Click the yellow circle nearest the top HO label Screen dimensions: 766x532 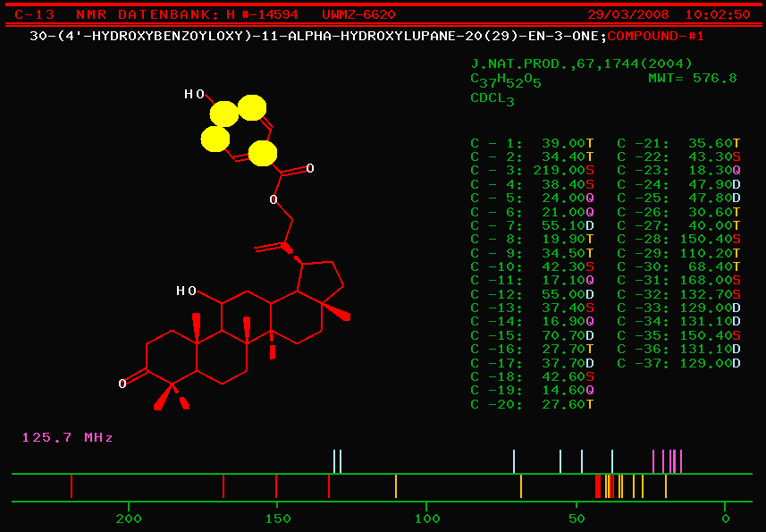(x=223, y=114)
